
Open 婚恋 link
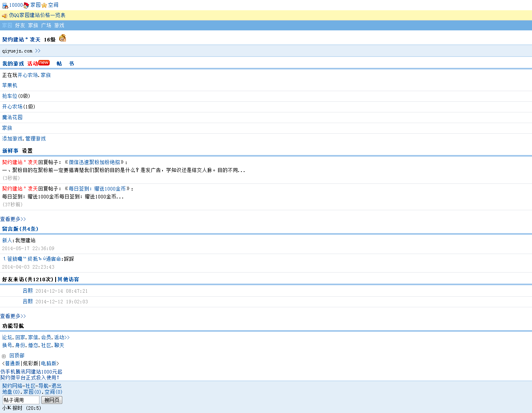[33, 346]
